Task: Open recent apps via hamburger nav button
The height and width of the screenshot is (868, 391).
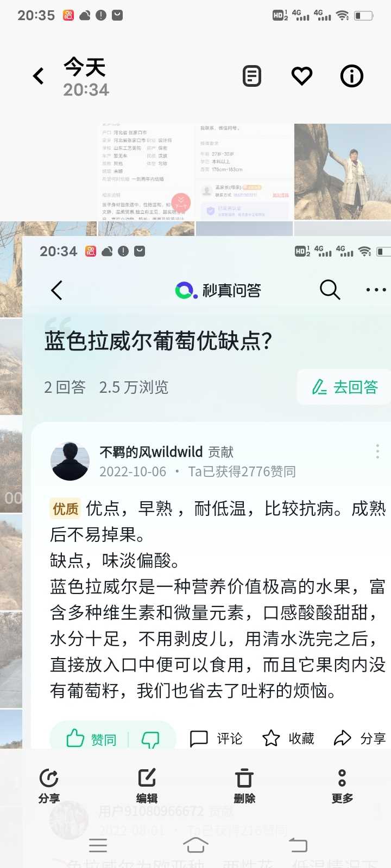Action: point(98,845)
